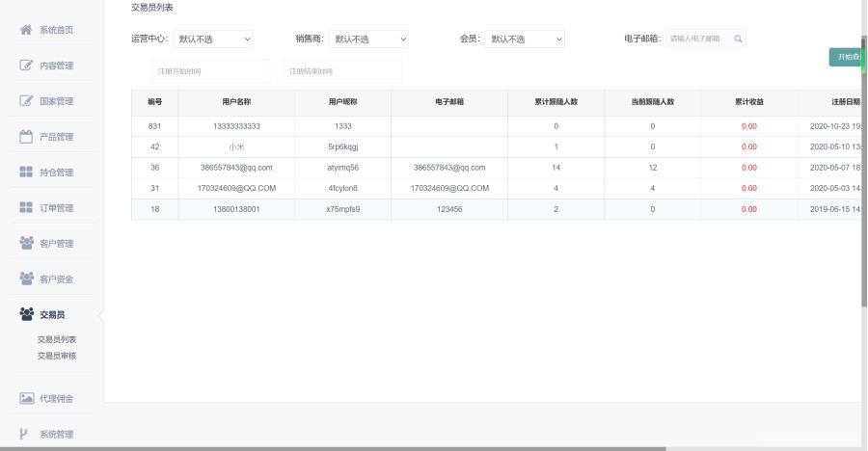Open the 运营中心 dropdown
Screen dimensions: 868x451
[213, 39]
